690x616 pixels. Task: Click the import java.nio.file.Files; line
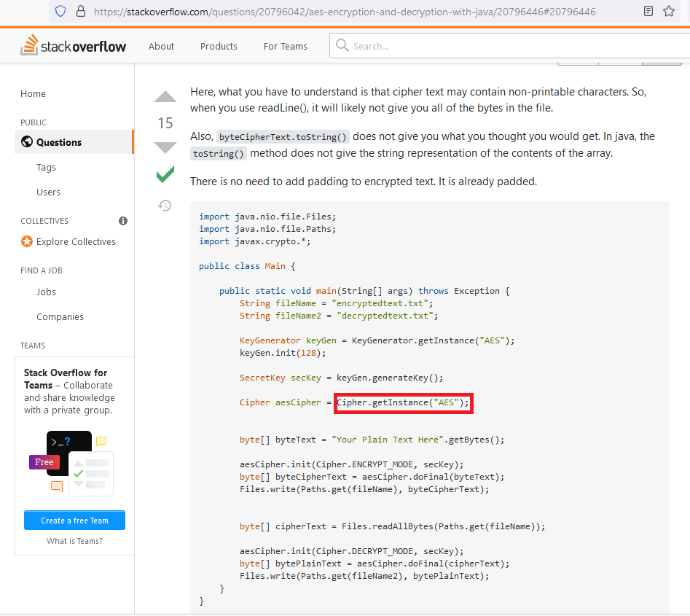(x=267, y=217)
